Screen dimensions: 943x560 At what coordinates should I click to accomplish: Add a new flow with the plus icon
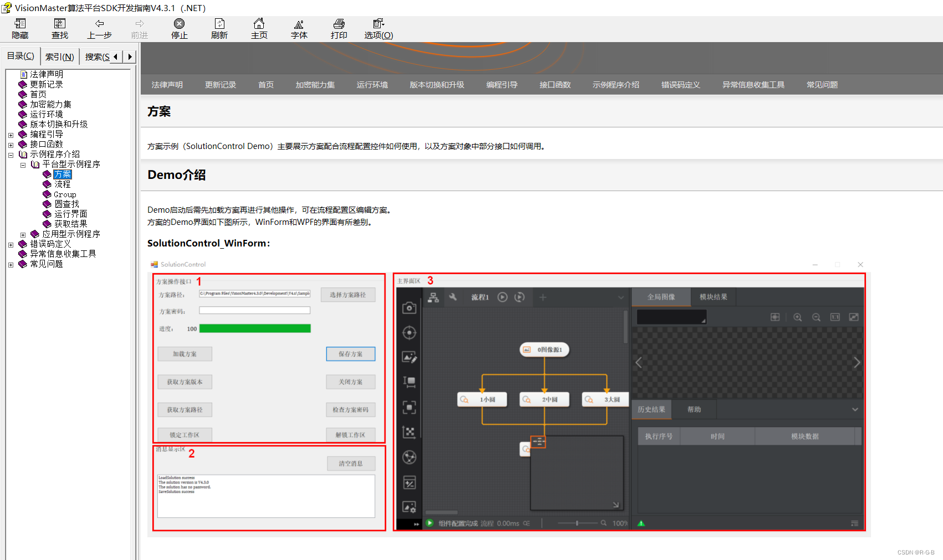542,297
